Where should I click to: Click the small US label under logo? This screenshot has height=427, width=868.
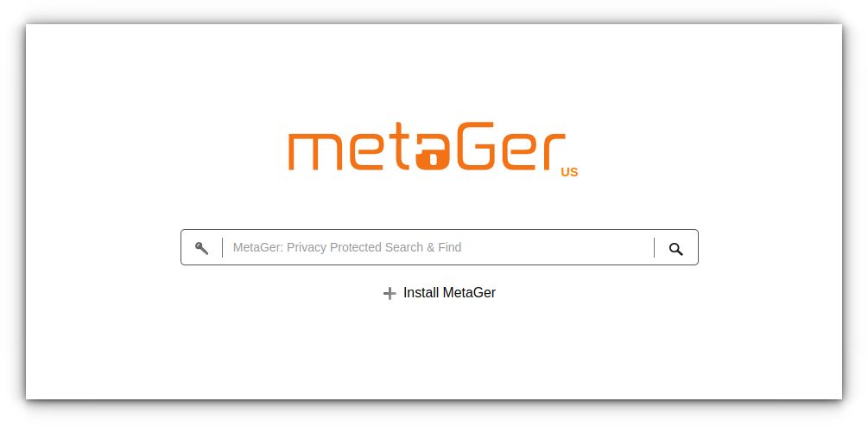pos(570,172)
